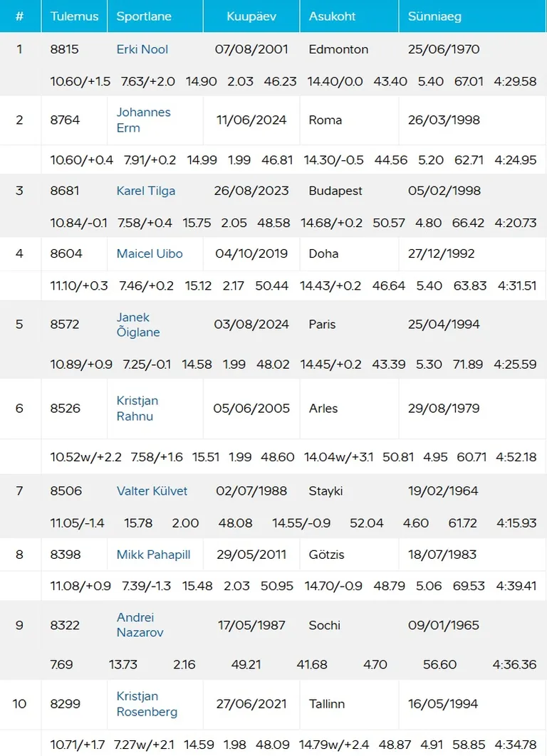The width and height of the screenshot is (547, 756).
Task: Click date 11/06/2024 cell
Action: pyautogui.click(x=251, y=120)
